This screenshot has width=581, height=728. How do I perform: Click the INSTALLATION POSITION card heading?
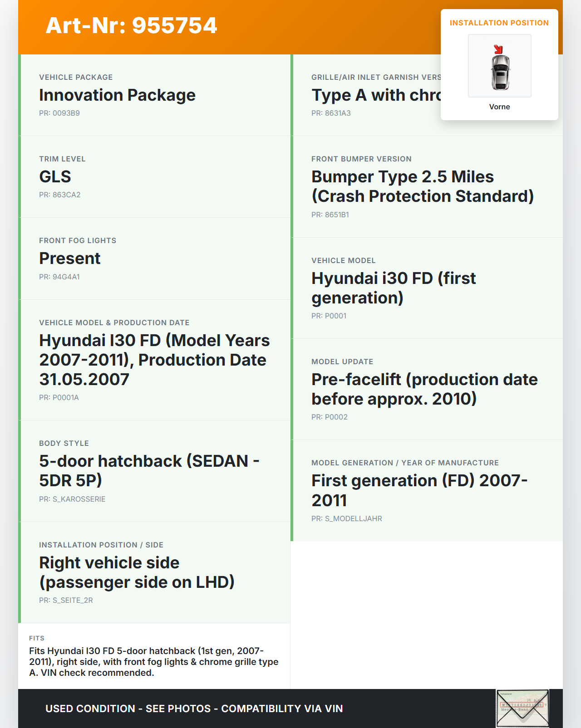[499, 23]
